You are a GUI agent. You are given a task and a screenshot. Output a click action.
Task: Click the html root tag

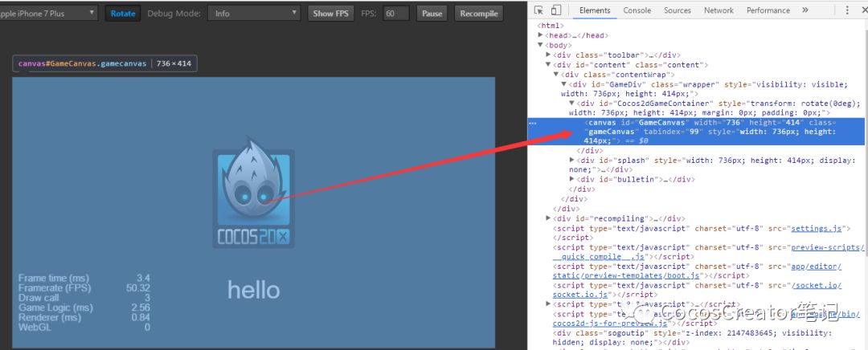551,26
